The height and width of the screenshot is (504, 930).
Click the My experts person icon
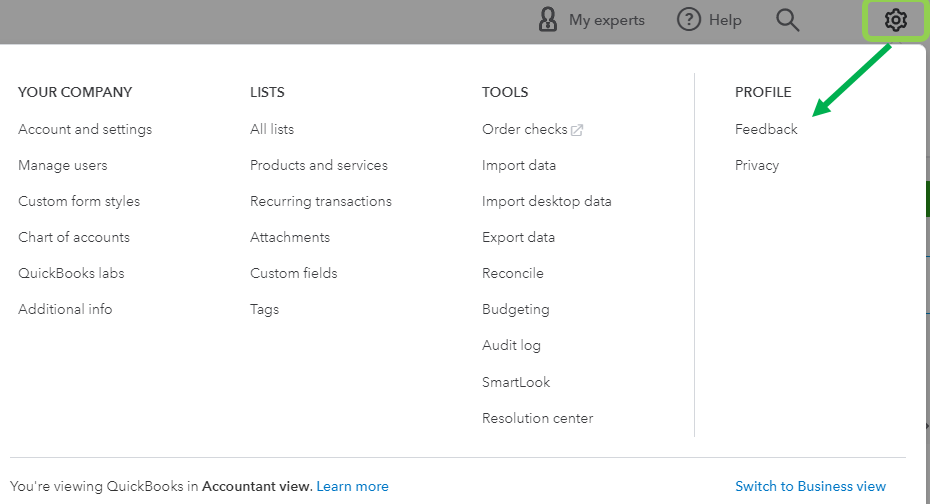548,20
